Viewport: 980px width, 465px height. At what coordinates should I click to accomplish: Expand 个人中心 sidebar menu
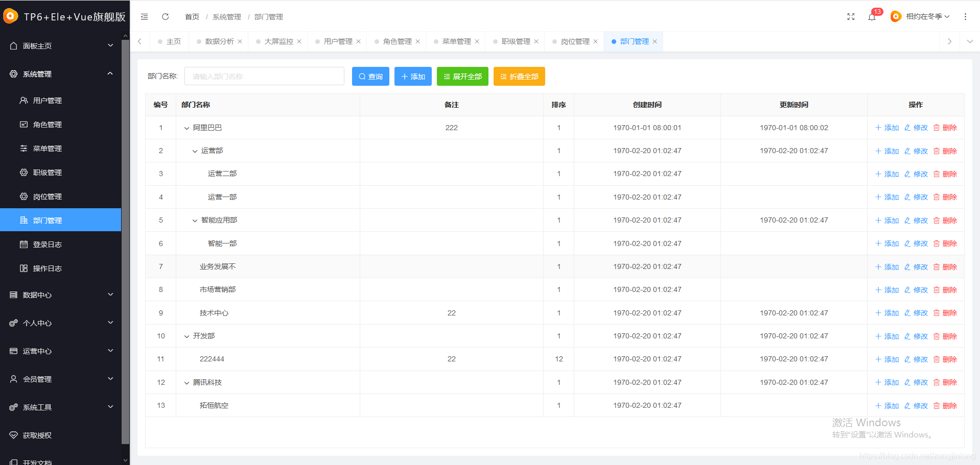(x=60, y=323)
